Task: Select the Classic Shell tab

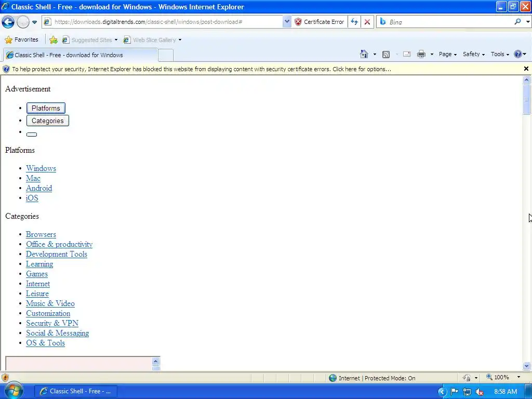Action: [81, 55]
